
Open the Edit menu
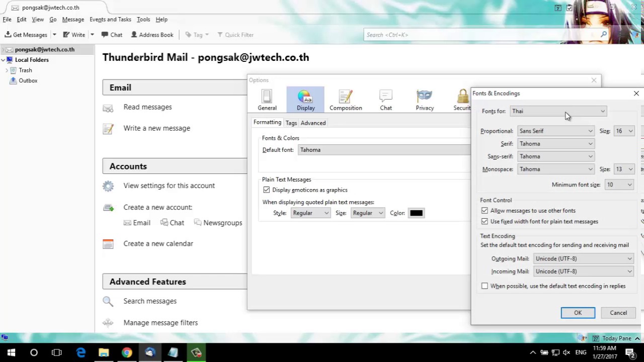tap(22, 19)
